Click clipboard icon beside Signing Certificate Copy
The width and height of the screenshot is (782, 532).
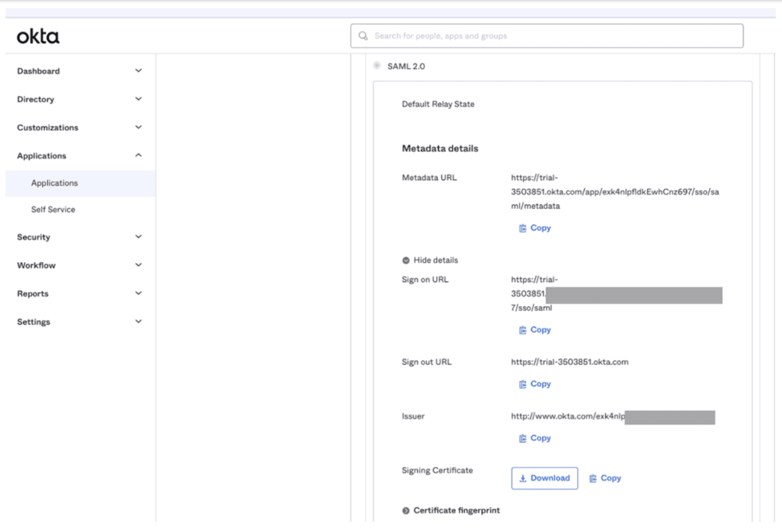click(x=593, y=478)
